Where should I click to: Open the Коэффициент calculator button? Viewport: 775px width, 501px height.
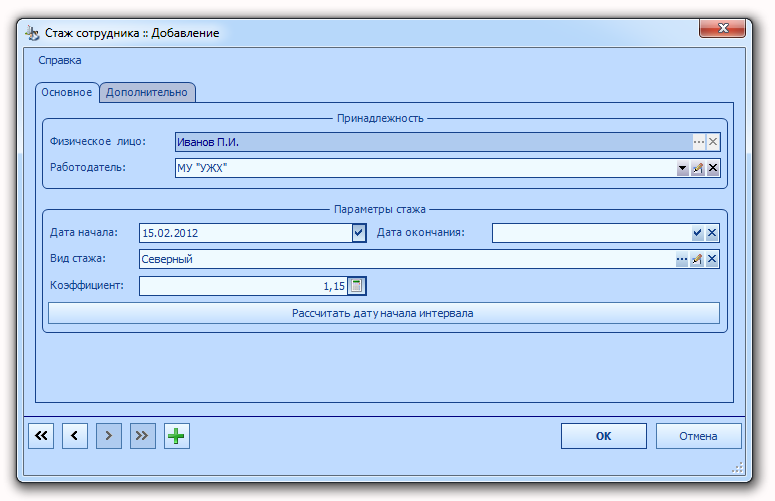[x=356, y=286]
